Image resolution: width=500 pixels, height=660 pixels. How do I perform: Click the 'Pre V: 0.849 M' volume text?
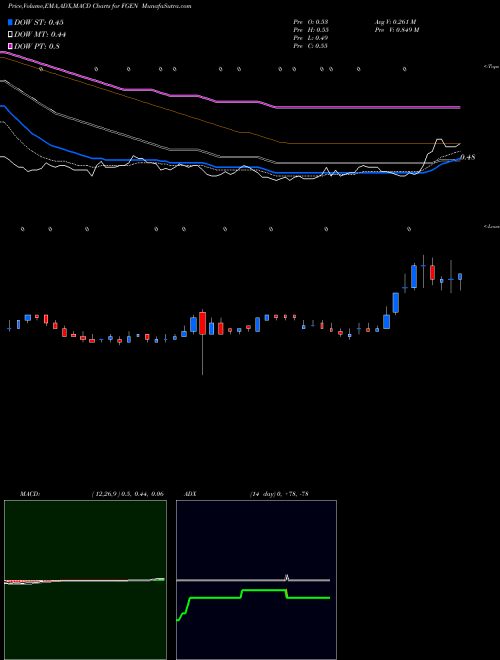coord(397,30)
